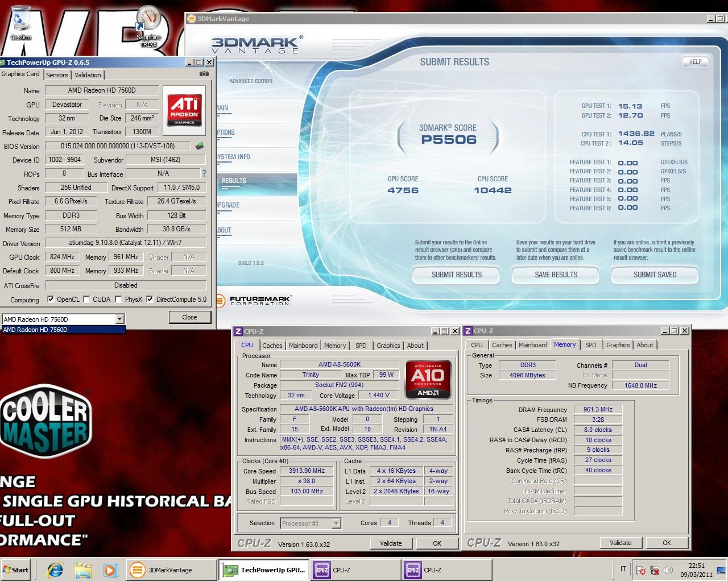Open the About tab in the left CPU-Z window
The width and height of the screenshot is (728, 582).
(x=415, y=346)
